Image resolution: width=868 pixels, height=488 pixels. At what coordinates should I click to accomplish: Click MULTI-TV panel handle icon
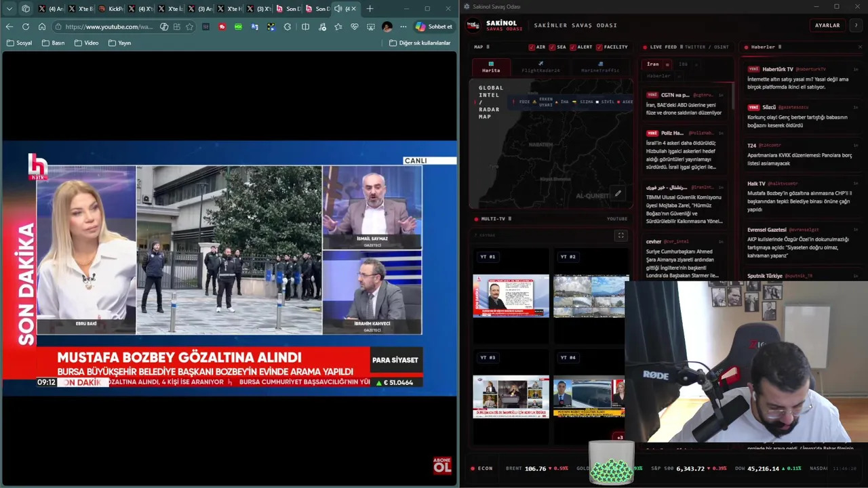coord(510,219)
